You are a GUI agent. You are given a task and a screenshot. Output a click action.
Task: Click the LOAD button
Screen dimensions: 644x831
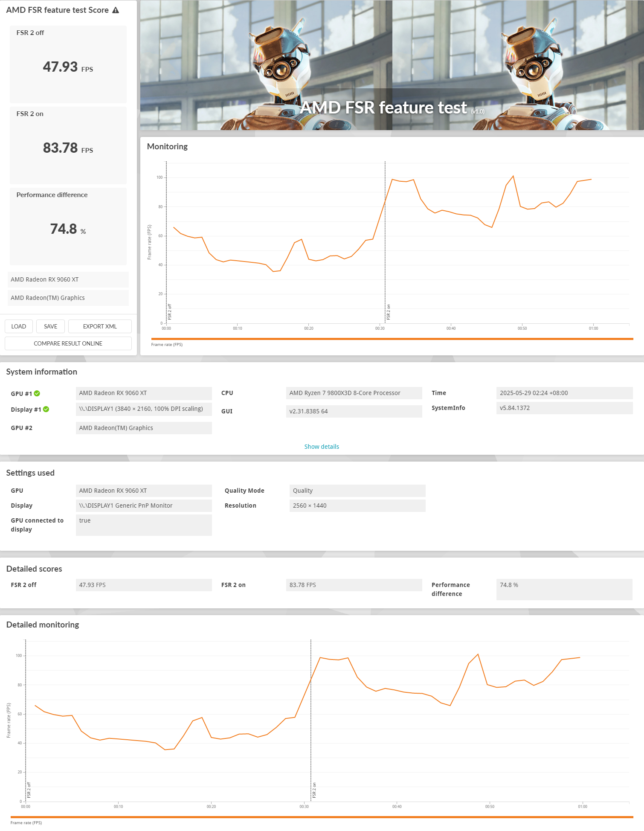click(19, 326)
